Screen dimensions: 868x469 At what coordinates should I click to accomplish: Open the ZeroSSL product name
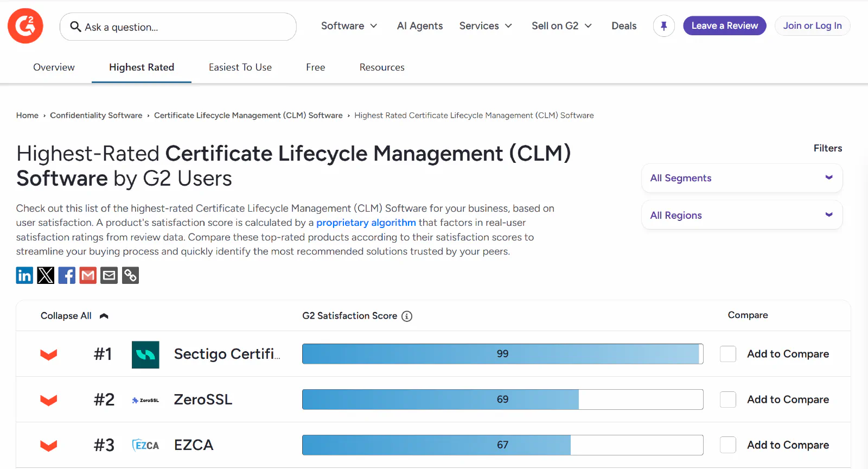click(203, 400)
